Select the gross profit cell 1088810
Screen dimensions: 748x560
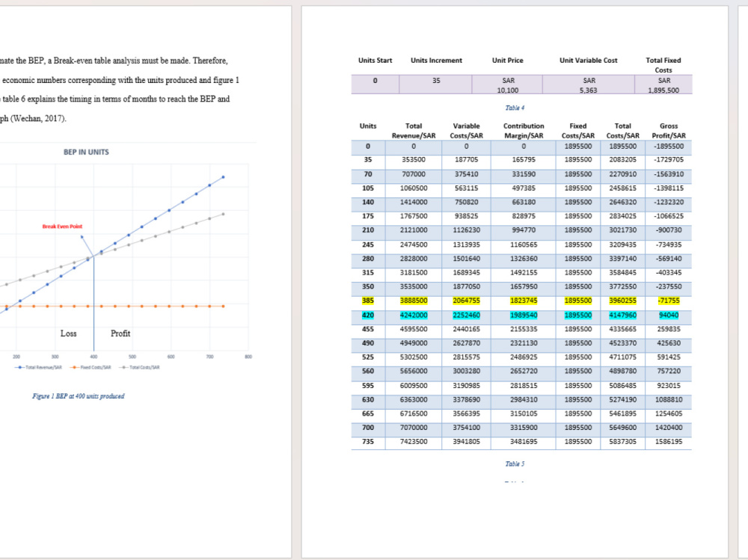point(668,400)
